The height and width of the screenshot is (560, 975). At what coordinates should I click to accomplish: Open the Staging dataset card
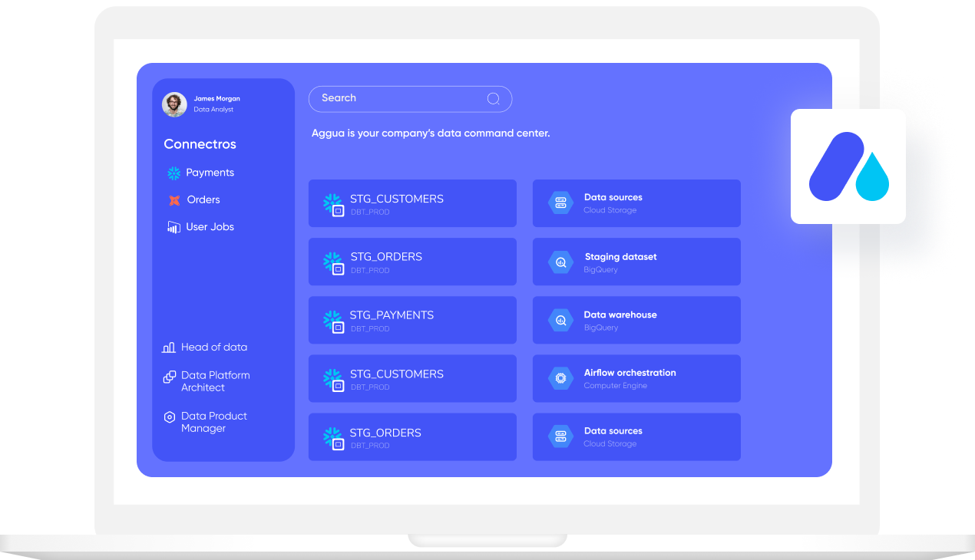click(x=636, y=262)
